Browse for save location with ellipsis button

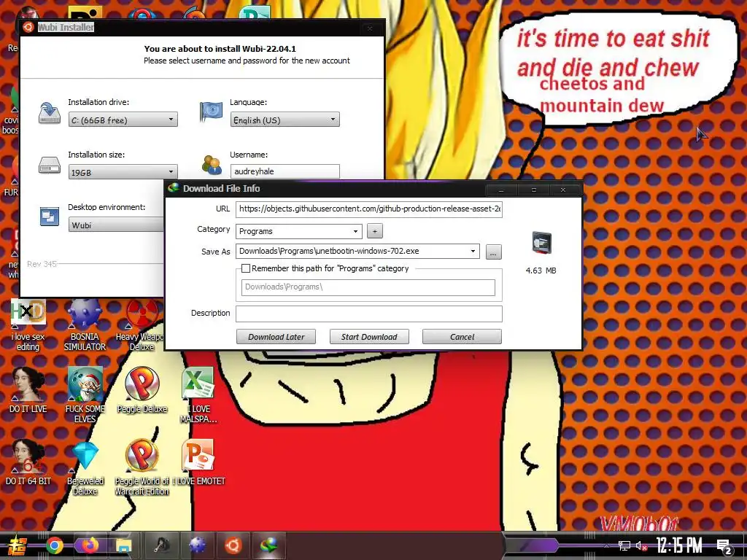click(494, 252)
